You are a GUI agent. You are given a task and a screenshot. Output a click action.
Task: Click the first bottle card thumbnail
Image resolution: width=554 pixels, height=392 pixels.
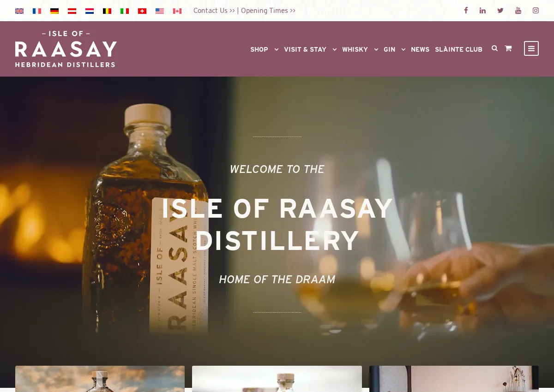click(x=100, y=379)
